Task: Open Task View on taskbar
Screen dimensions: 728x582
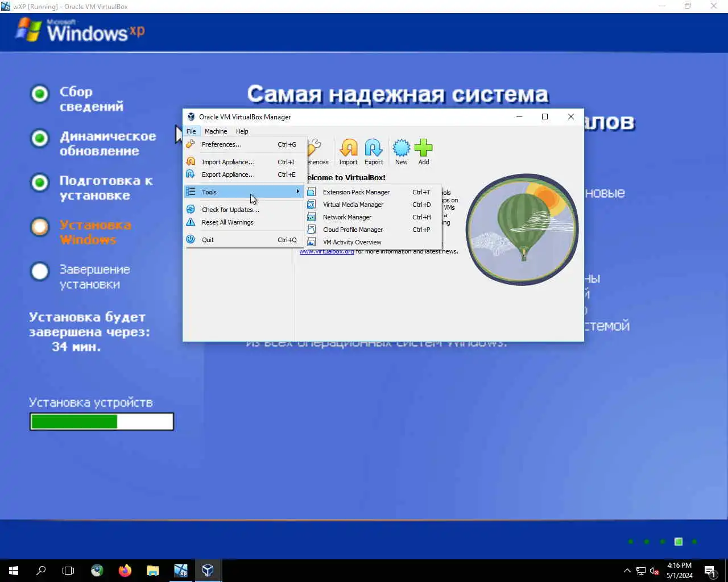Action: pyautogui.click(x=68, y=571)
